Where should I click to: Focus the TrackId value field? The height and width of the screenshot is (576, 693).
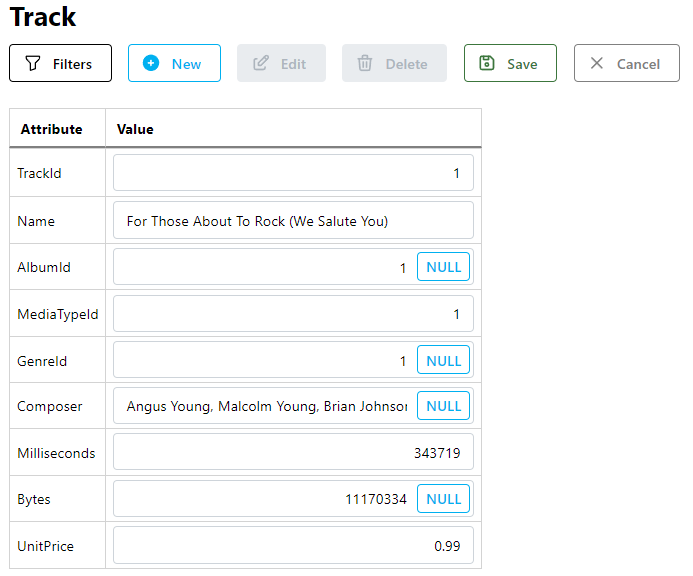click(x=293, y=173)
